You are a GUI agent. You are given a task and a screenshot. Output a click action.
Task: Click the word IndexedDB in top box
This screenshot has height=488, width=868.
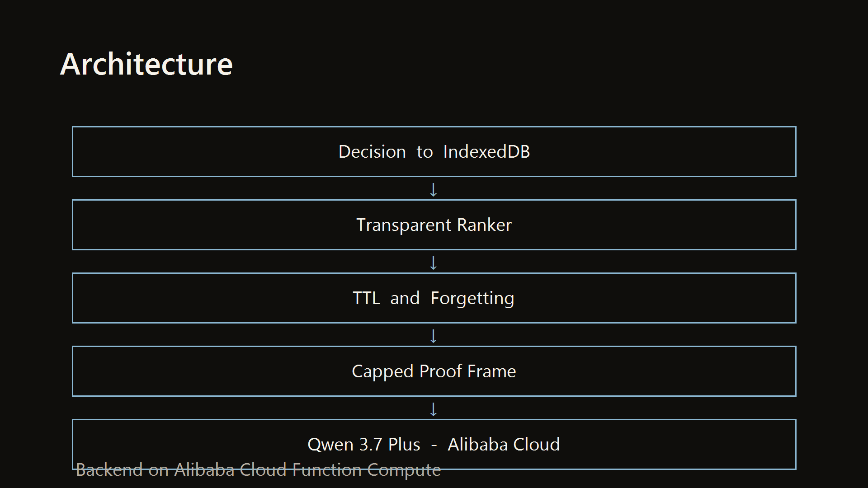tap(486, 152)
